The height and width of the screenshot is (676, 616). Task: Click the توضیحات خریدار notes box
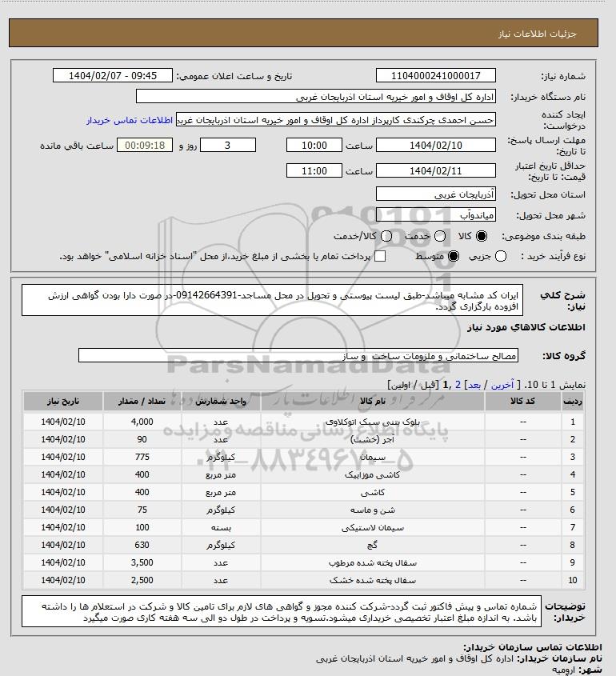pos(282,611)
